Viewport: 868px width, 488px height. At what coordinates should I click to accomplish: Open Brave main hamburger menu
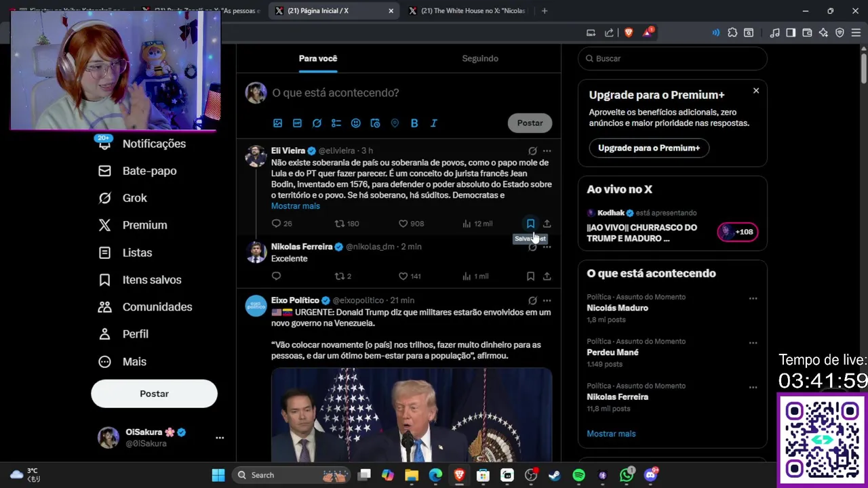pyautogui.click(x=856, y=33)
